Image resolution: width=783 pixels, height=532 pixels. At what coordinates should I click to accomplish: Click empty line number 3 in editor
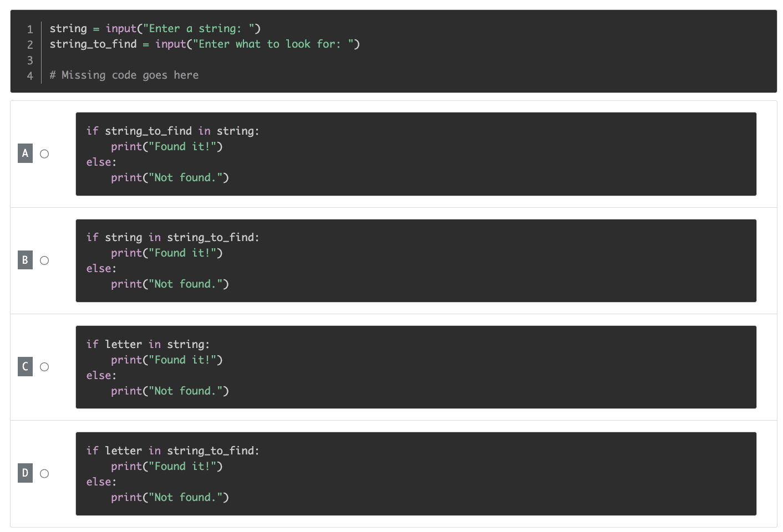pos(30,60)
